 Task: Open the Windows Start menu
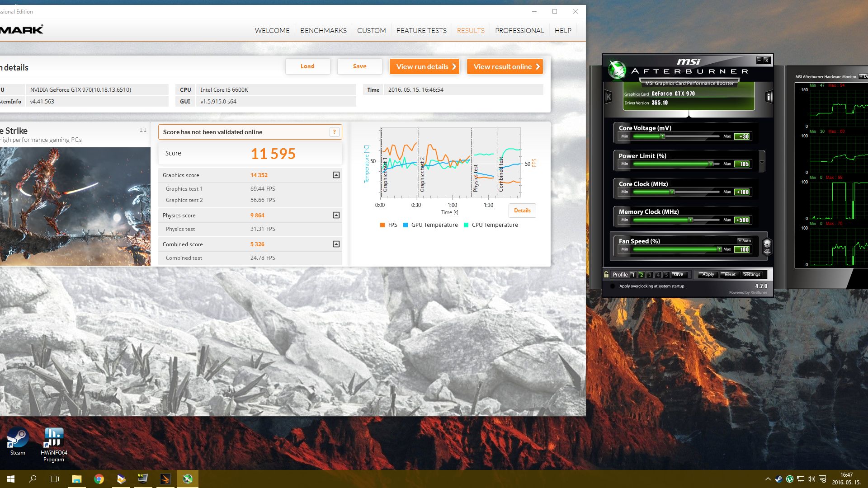click(11, 479)
